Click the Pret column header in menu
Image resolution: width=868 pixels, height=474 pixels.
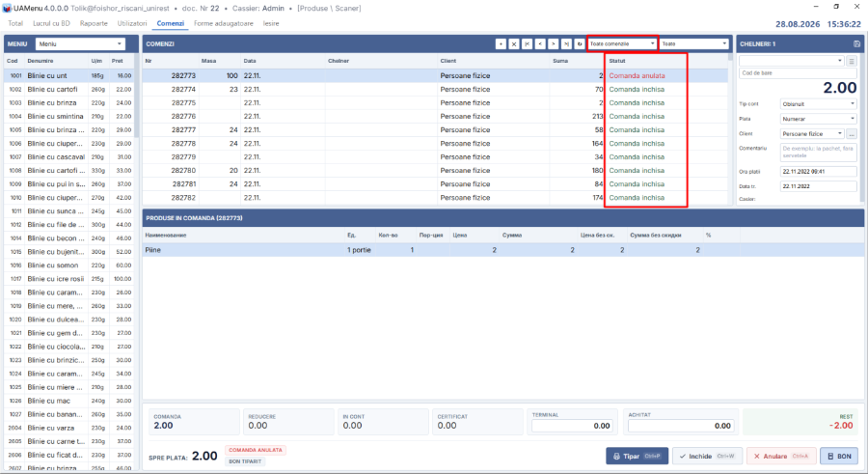[118, 61]
